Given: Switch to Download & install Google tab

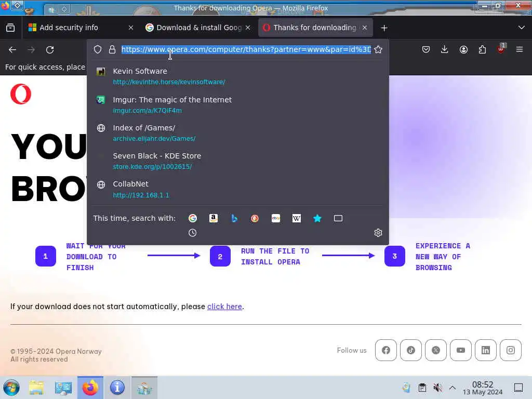Looking at the screenshot, I should (198, 28).
